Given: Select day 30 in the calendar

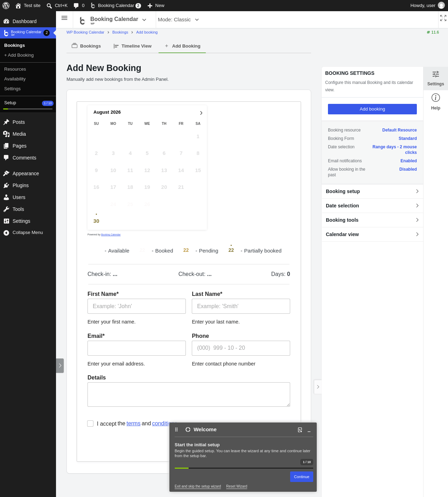Looking at the screenshot, I should (x=96, y=221).
